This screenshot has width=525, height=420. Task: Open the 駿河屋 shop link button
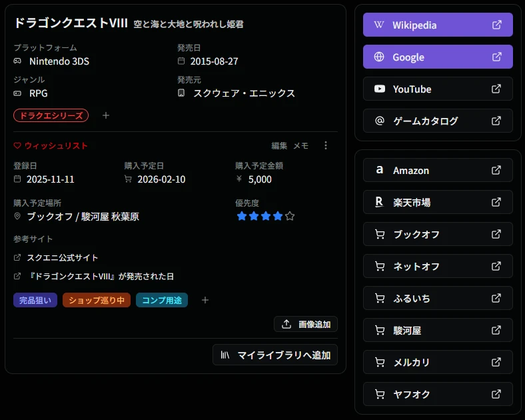click(x=438, y=330)
